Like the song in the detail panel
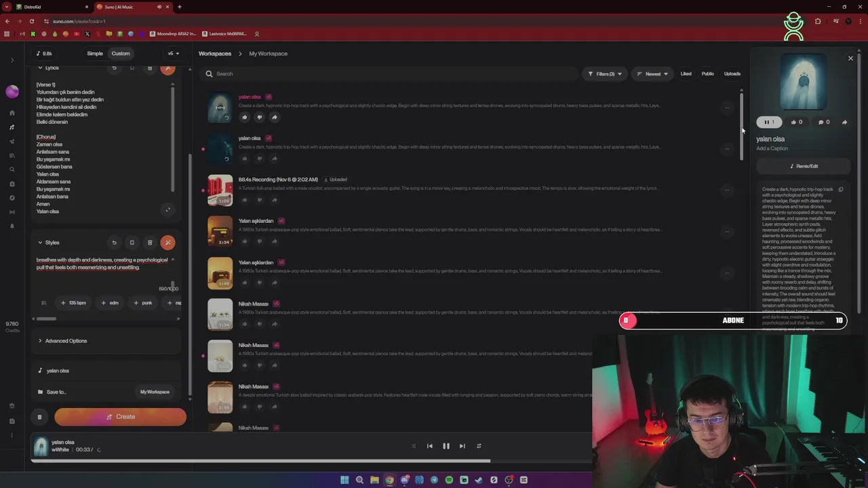 [797, 122]
